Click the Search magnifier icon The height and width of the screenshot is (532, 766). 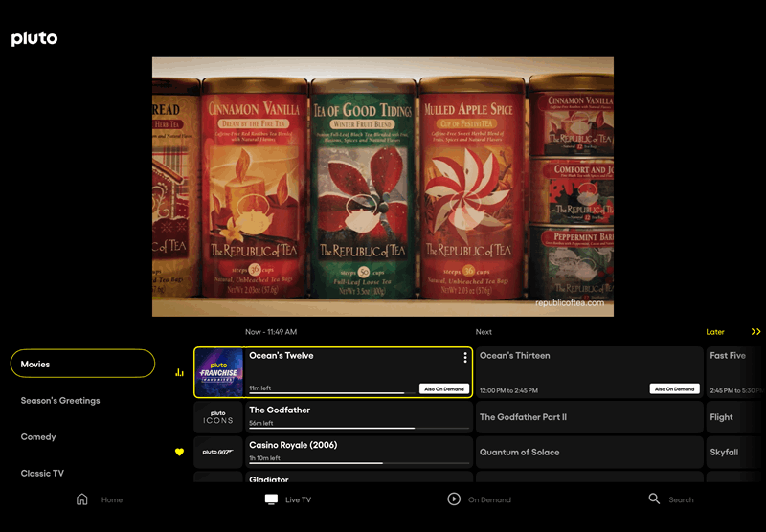tap(654, 499)
